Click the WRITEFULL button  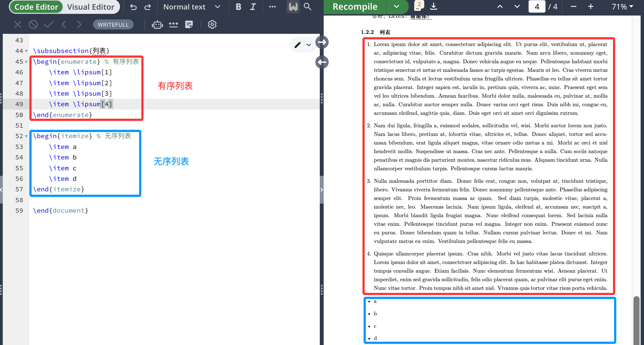tap(113, 24)
